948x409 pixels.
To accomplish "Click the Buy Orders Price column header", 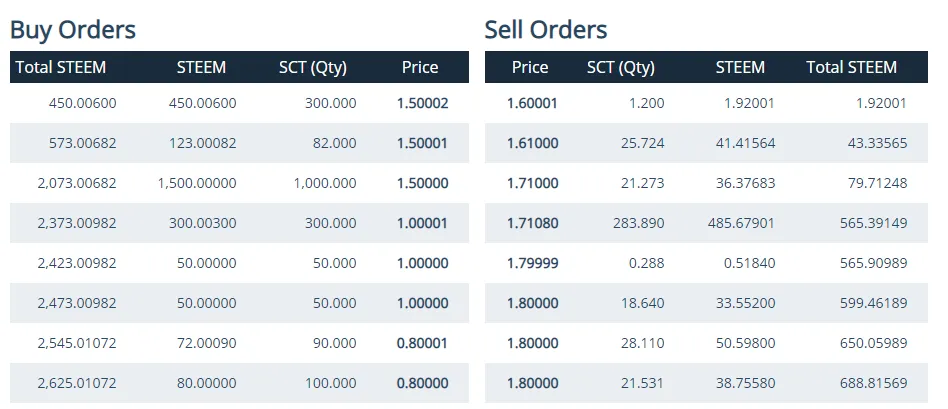I will (x=420, y=67).
